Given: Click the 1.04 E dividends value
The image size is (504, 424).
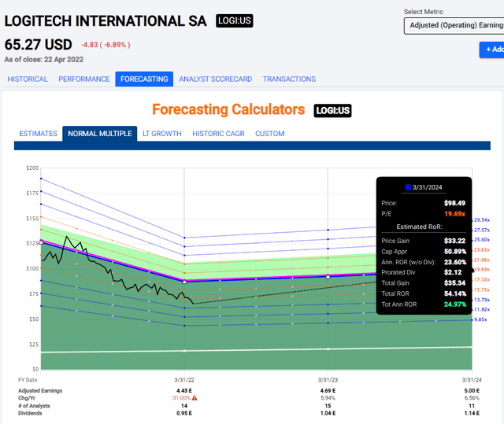Looking at the screenshot, I should tap(328, 413).
